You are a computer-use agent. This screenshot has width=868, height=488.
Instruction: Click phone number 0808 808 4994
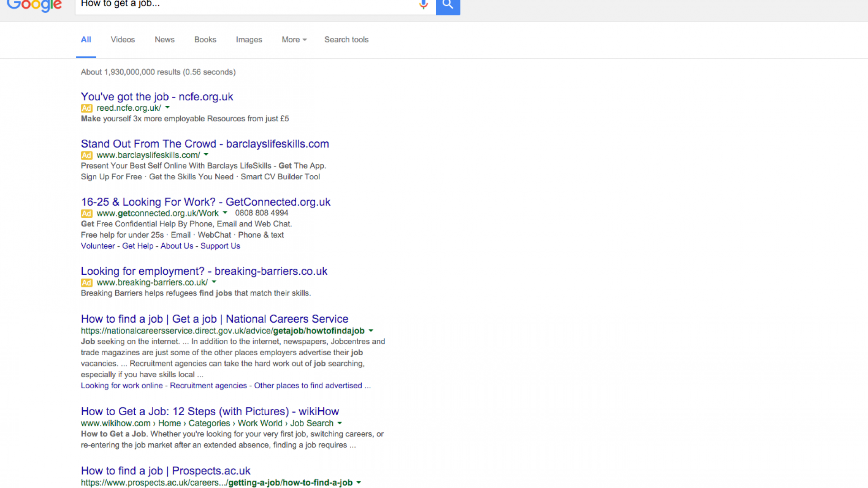click(x=262, y=213)
